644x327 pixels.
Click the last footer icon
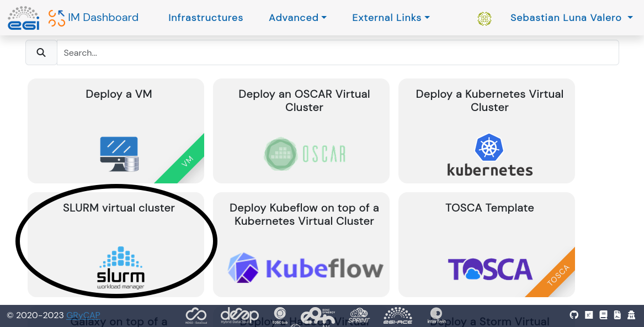(631, 315)
